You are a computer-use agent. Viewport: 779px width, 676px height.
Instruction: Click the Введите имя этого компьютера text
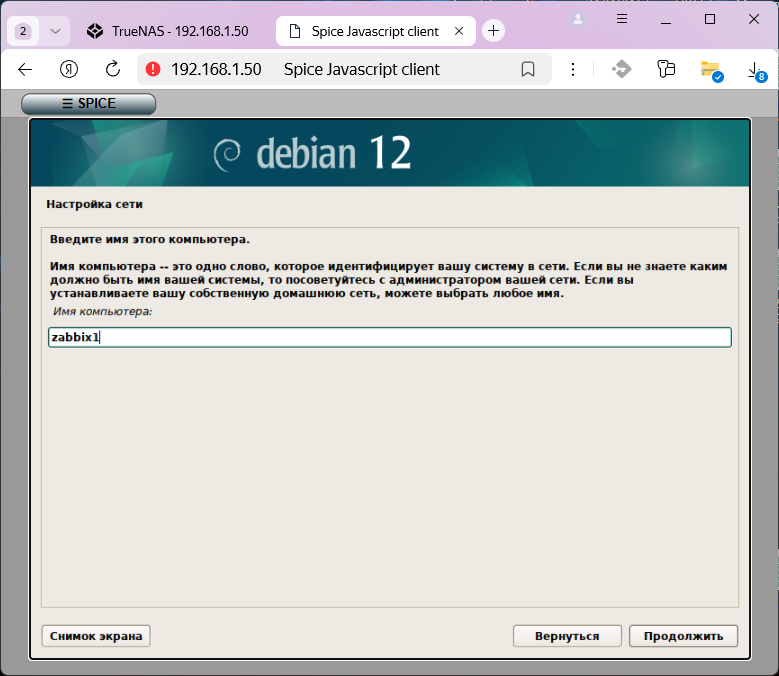[x=150, y=239]
